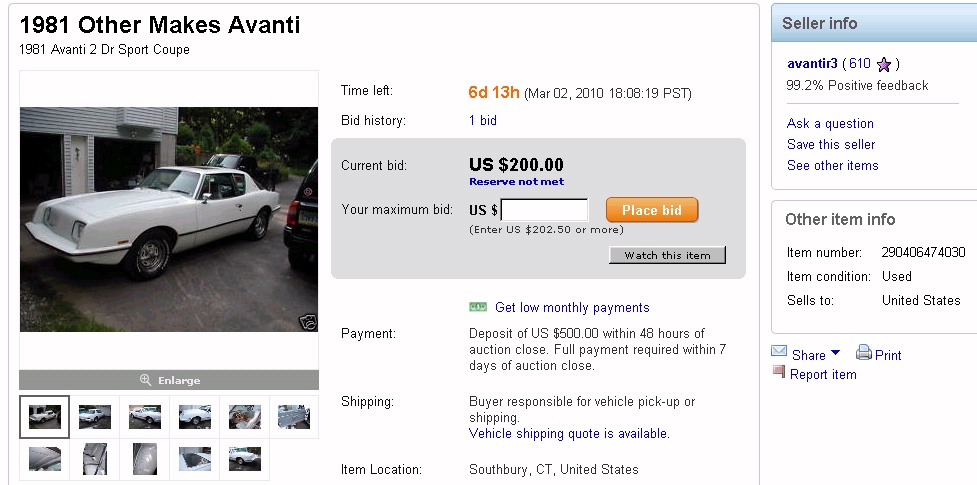Image resolution: width=977 pixels, height=485 pixels.
Task: Click the green low monthly payments icon
Action: tap(478, 307)
